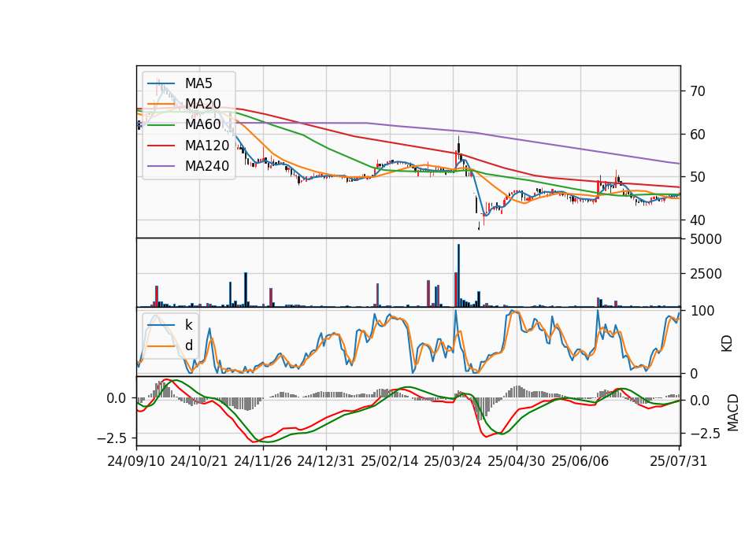Click the purple MA240 legend line sample
This screenshot has height=543, width=756.
click(161, 166)
